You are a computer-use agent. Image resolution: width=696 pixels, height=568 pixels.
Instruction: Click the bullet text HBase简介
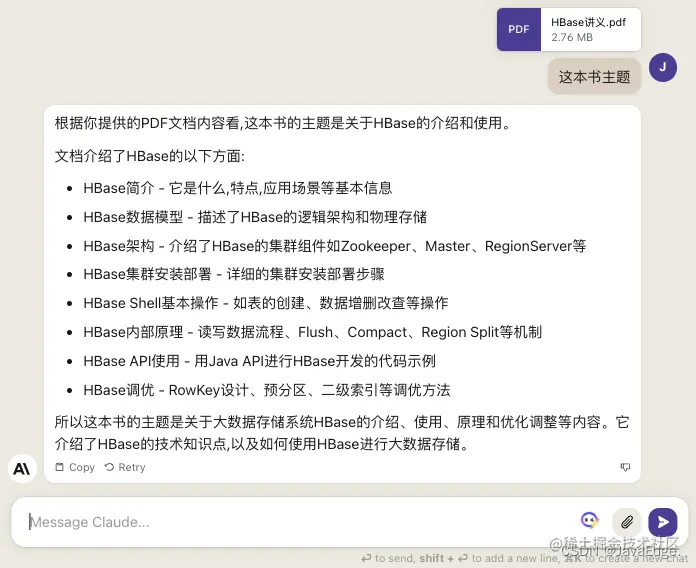tap(238, 188)
